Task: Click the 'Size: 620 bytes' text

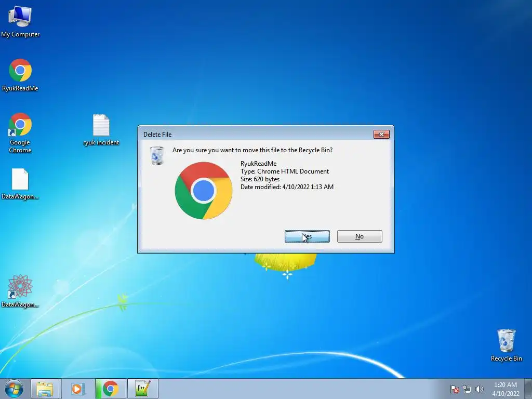Action: pos(260,179)
